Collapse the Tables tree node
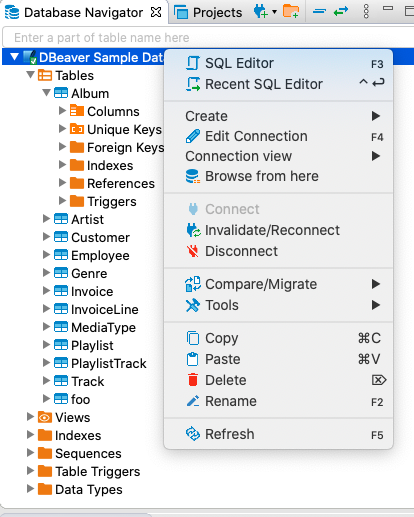Viewport: 414px width, 517px height. click(31, 75)
